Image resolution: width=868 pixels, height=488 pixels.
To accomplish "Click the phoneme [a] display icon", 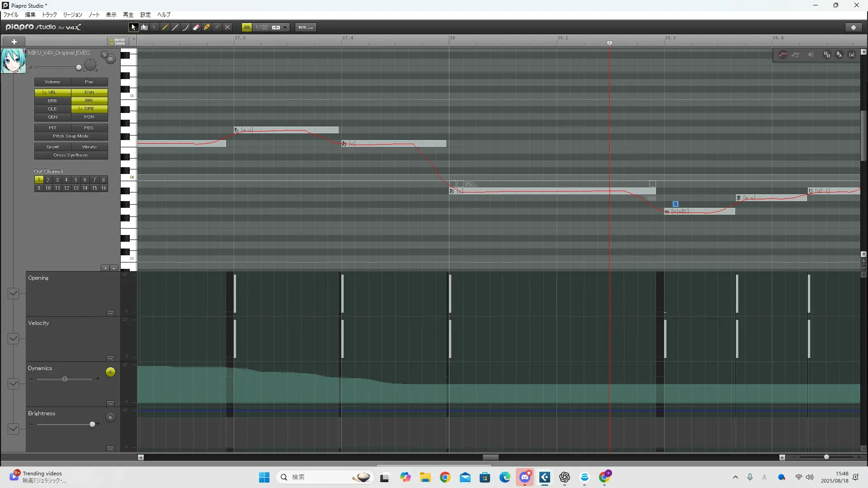I will pos(852,55).
